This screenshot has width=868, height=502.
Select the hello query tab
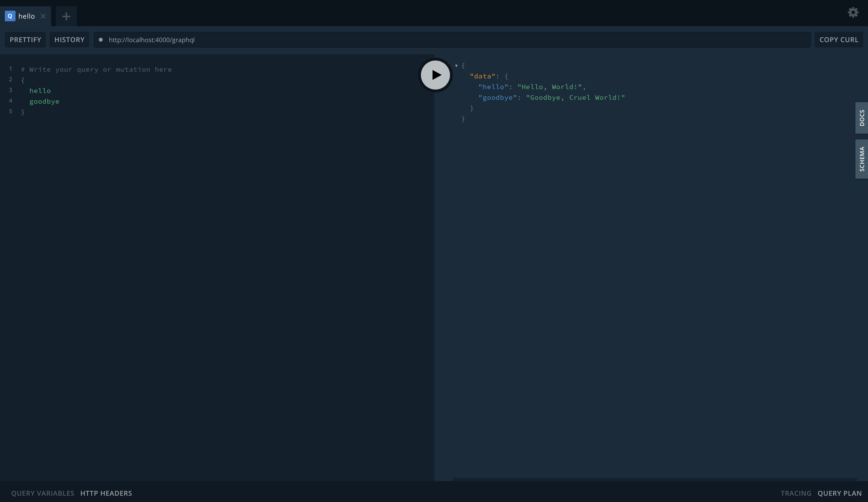25,16
